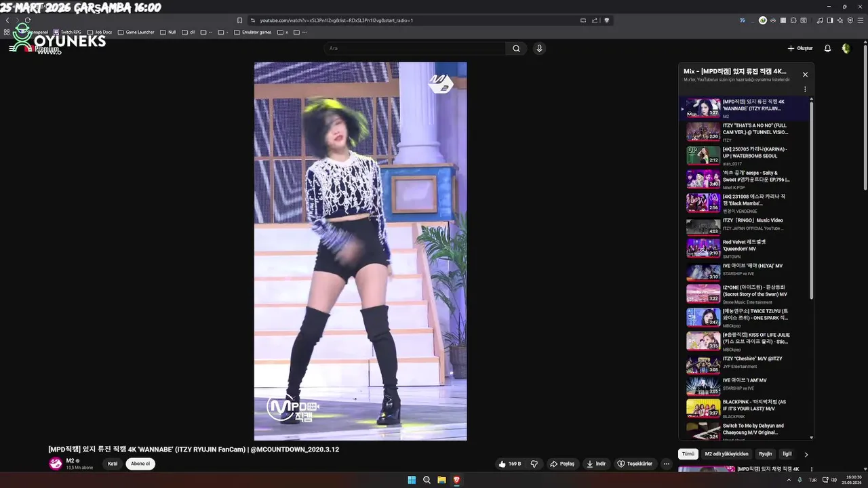This screenshot has width=868, height=488.
Task: Close the Mix playlist panel
Action: pos(805,75)
